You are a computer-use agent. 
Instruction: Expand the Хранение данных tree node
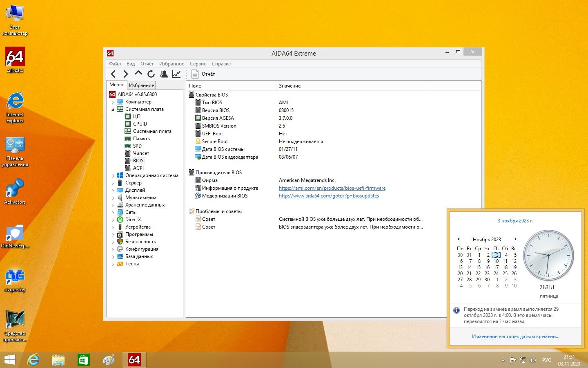click(x=113, y=205)
